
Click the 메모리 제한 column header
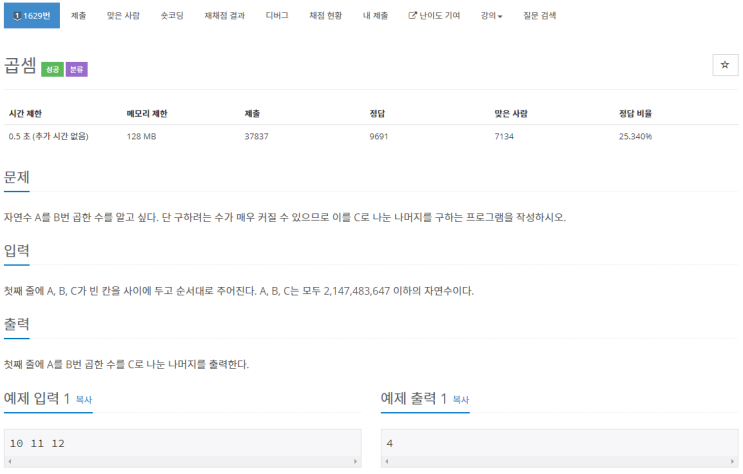[x=147, y=113]
